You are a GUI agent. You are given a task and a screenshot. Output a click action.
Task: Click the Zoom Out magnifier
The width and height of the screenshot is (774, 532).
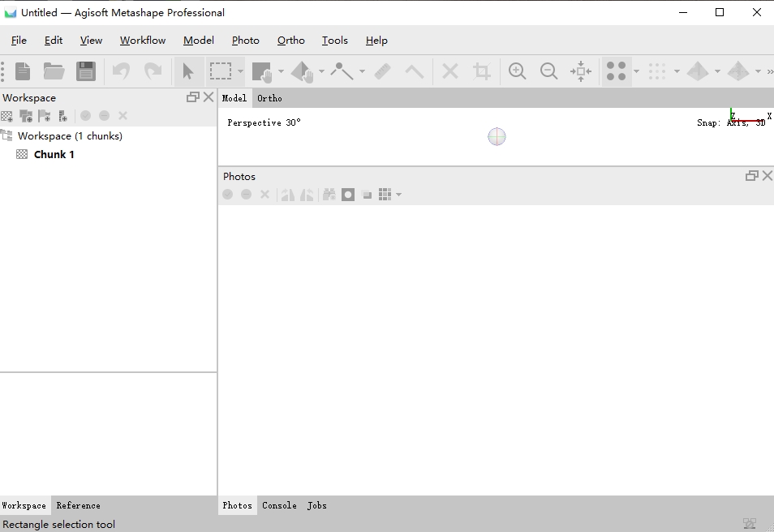(x=549, y=71)
